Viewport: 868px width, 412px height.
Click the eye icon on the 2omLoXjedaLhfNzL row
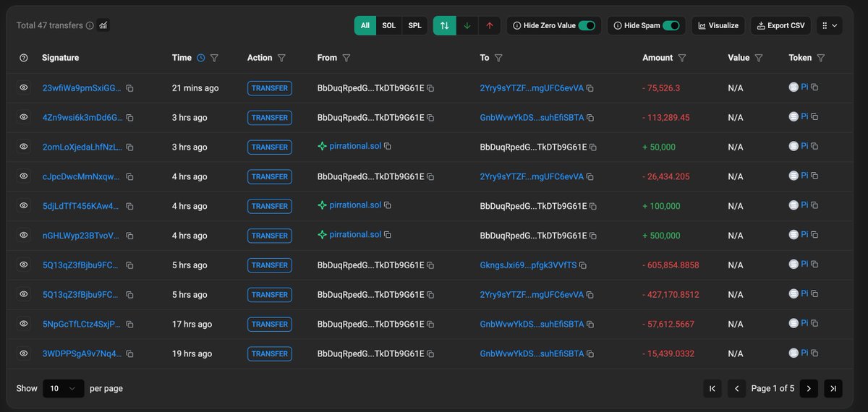(24, 147)
